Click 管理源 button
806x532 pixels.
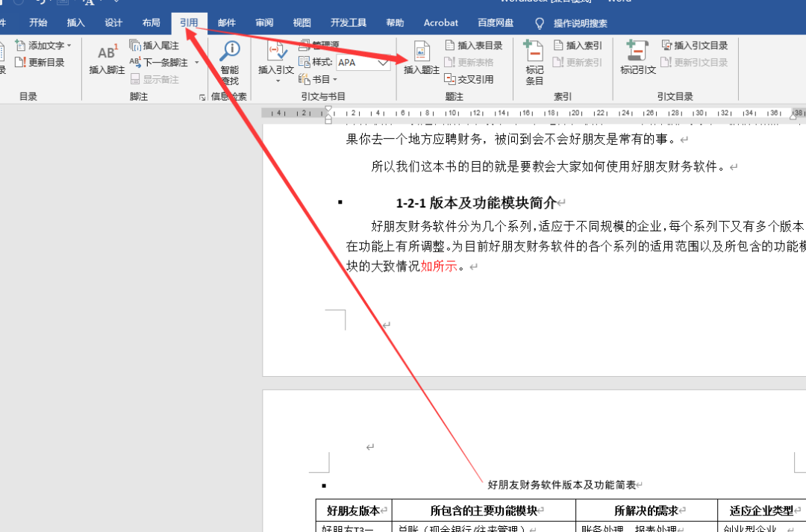coord(319,45)
